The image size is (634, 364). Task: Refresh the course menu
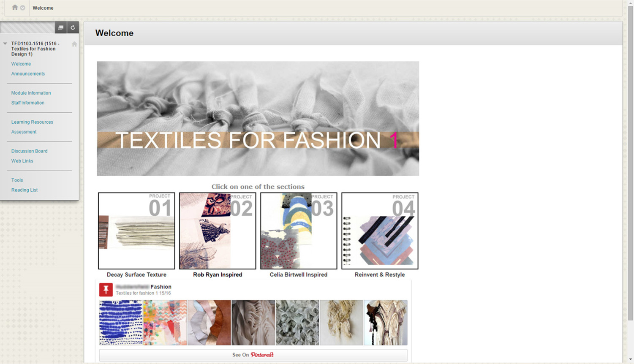[73, 27]
